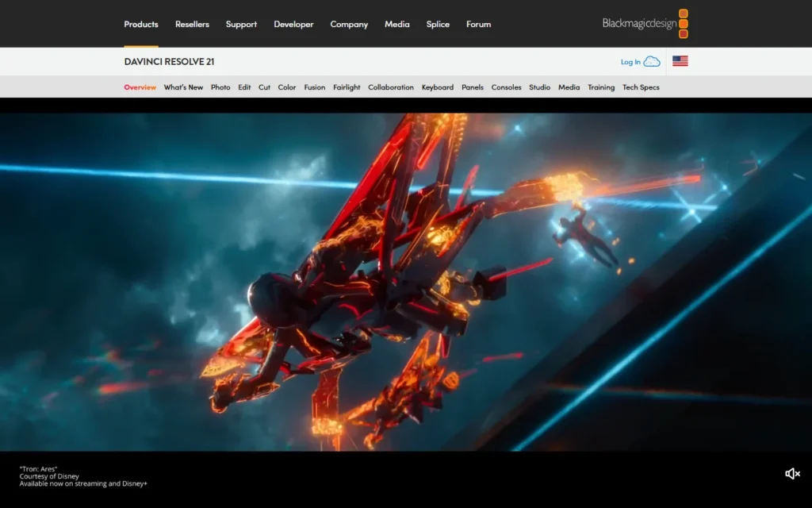
Task: Open the US flag region selector
Action: (x=680, y=61)
